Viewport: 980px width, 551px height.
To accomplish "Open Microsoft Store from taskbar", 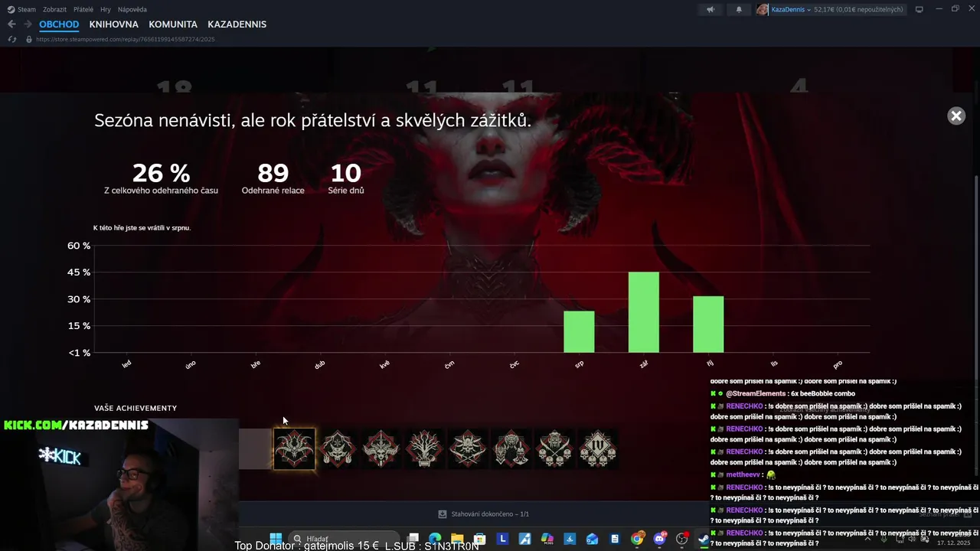I will (480, 539).
